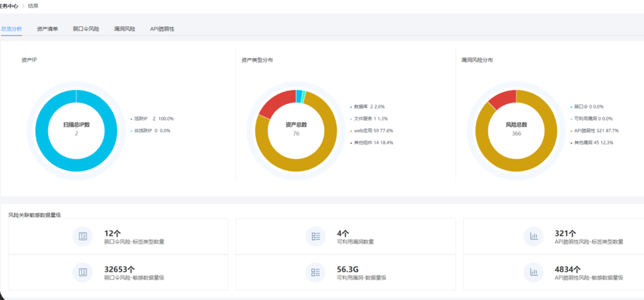Screen dimensions: 644x300
Task: Click the icon beside 弱口令风险-标签类型数量
Action: click(83, 237)
